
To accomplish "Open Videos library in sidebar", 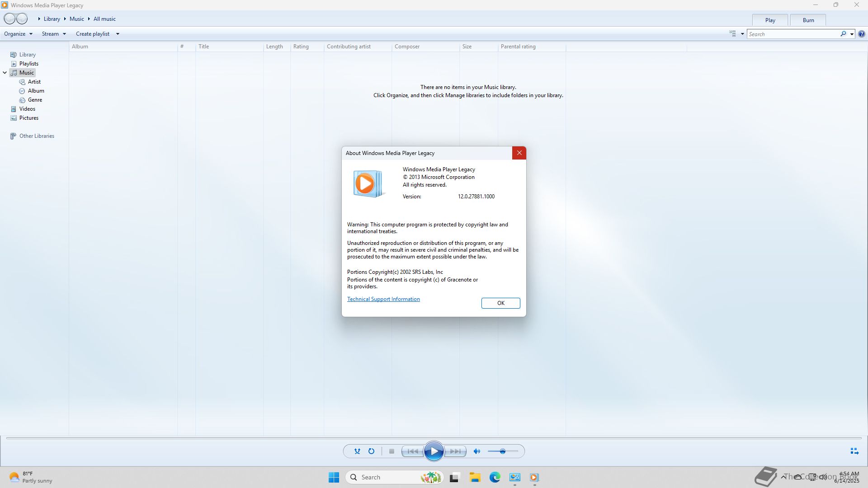I will click(27, 109).
